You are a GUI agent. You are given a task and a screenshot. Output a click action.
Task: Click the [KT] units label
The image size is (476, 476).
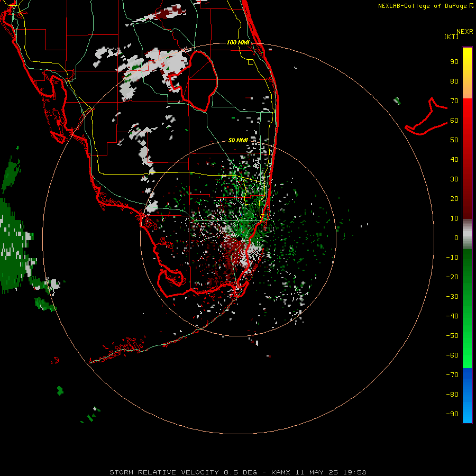coord(452,36)
